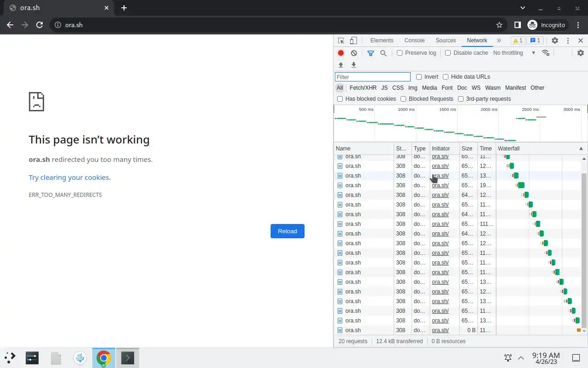
Task: Click Try clearing your cookies link
Action: coord(69,178)
